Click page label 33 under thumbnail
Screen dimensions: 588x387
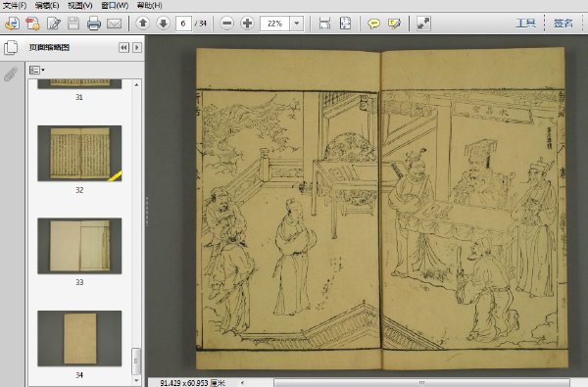[x=79, y=282]
